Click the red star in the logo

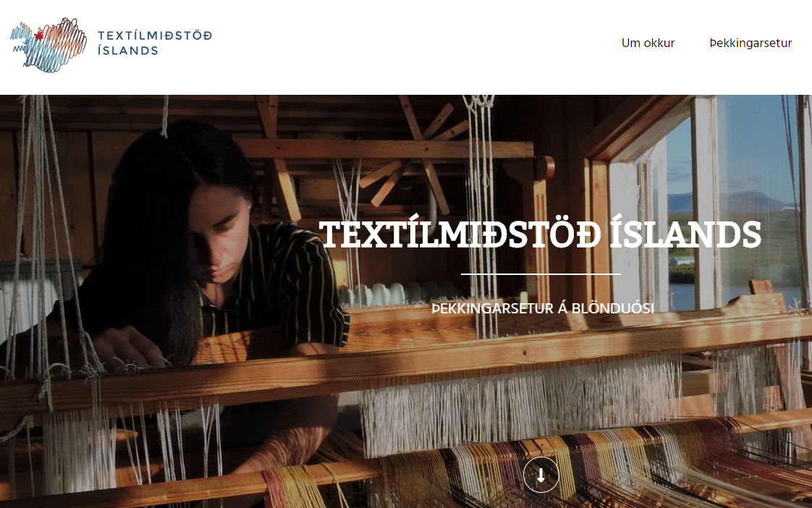tap(39, 35)
